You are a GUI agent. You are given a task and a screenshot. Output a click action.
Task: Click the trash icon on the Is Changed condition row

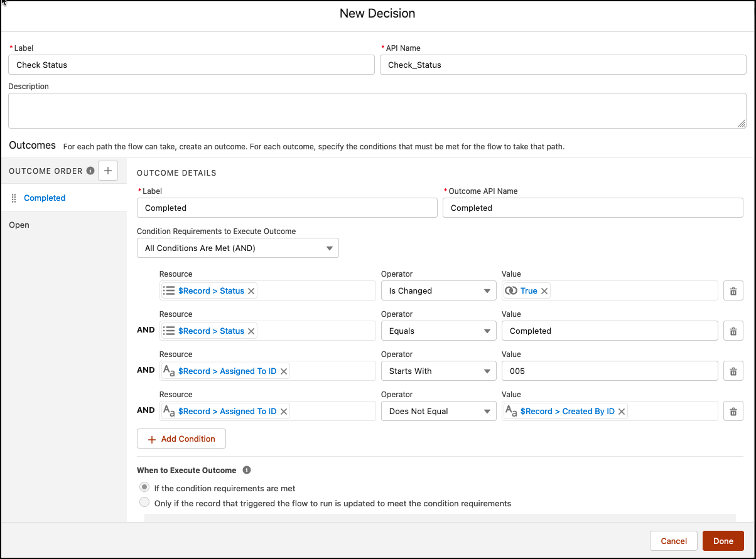pos(733,290)
